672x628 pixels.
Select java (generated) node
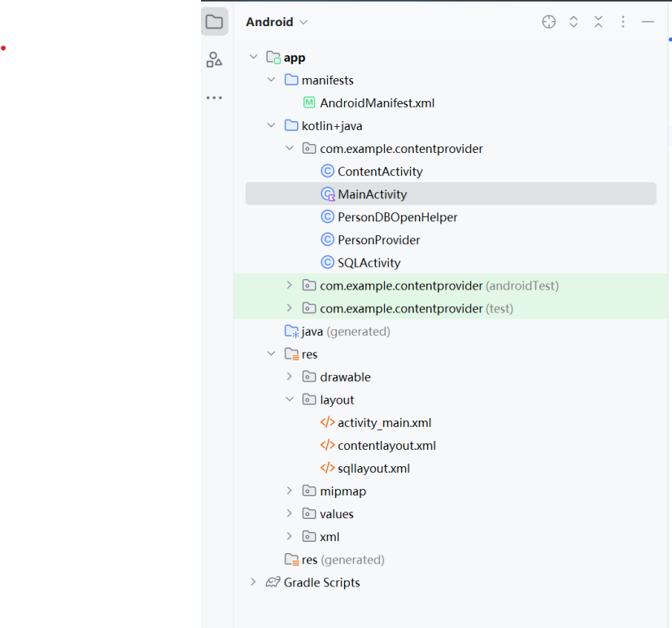[346, 331]
